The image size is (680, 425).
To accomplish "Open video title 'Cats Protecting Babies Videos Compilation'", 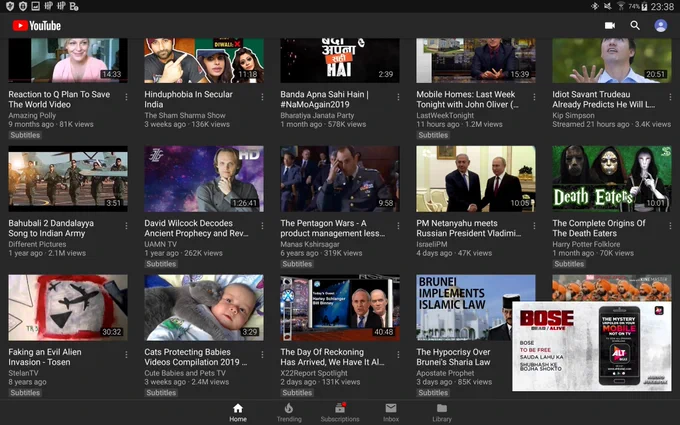I will [196, 357].
